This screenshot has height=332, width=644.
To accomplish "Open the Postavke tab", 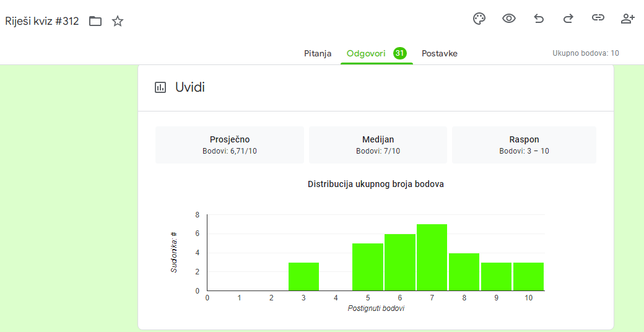I will coord(440,53).
